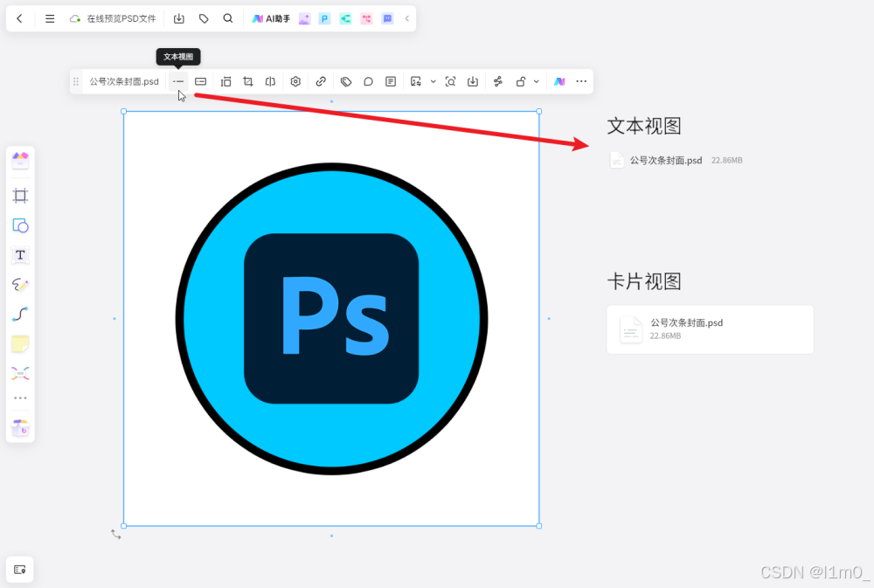Click the notes/text panel icon in toolbar
This screenshot has height=588, width=874.
coord(391,81)
